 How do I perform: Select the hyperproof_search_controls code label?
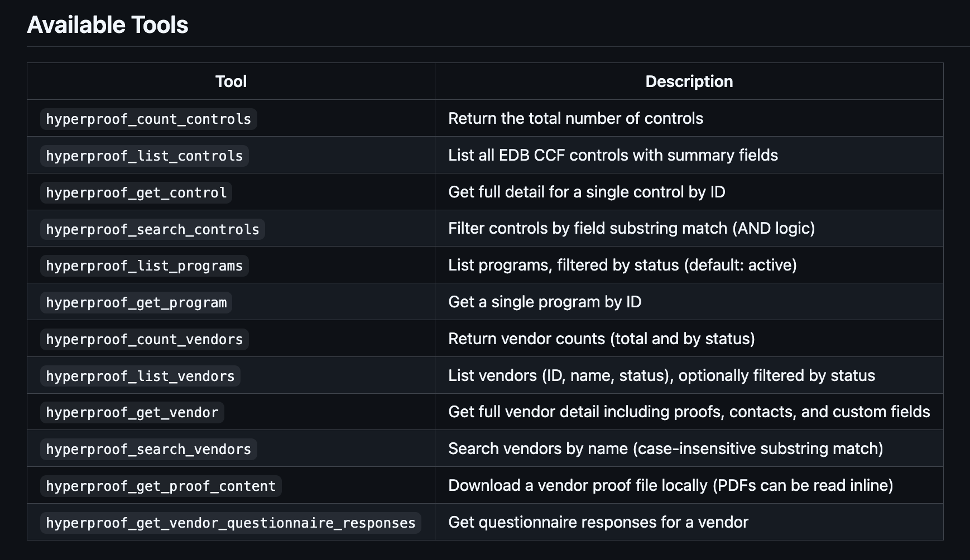pyautogui.click(x=152, y=229)
